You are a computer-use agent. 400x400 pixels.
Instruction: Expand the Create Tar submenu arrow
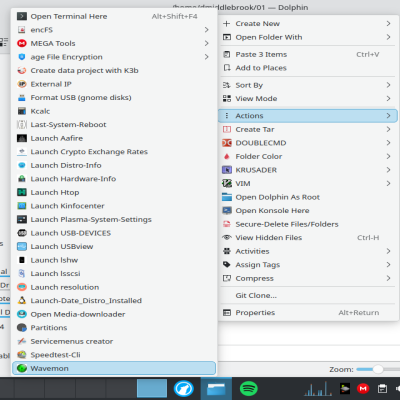(x=388, y=129)
